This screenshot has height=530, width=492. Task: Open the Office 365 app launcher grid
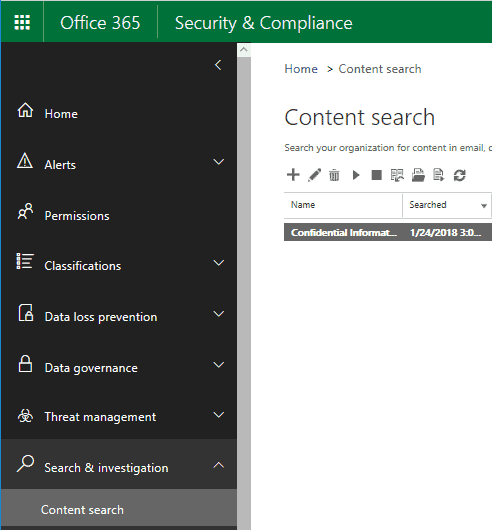22,22
